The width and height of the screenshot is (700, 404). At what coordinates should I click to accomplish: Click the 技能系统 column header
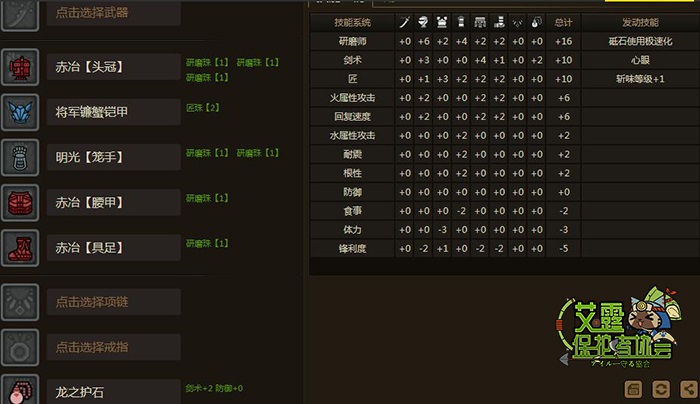tap(352, 22)
